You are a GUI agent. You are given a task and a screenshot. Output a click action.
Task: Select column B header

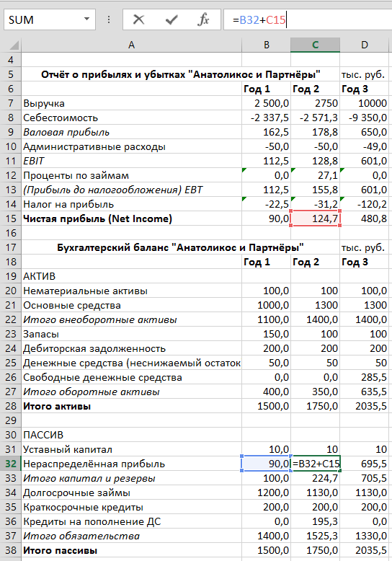(x=267, y=45)
